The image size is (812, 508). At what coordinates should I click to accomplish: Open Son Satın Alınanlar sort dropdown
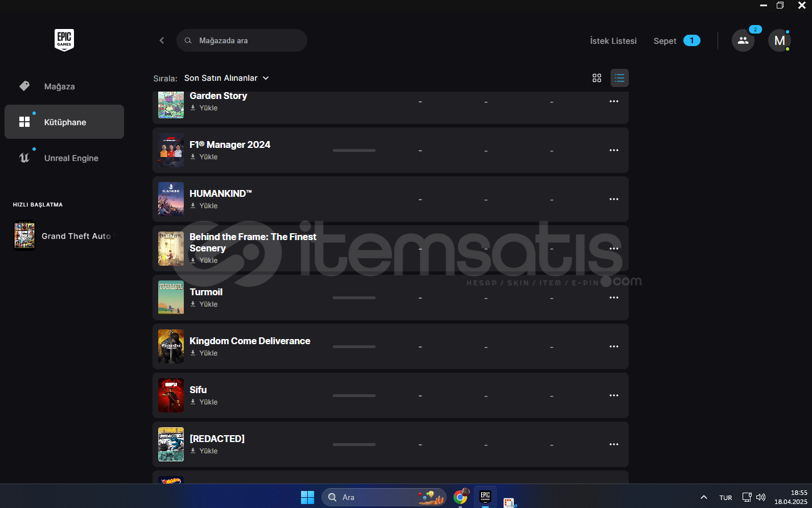(x=226, y=78)
